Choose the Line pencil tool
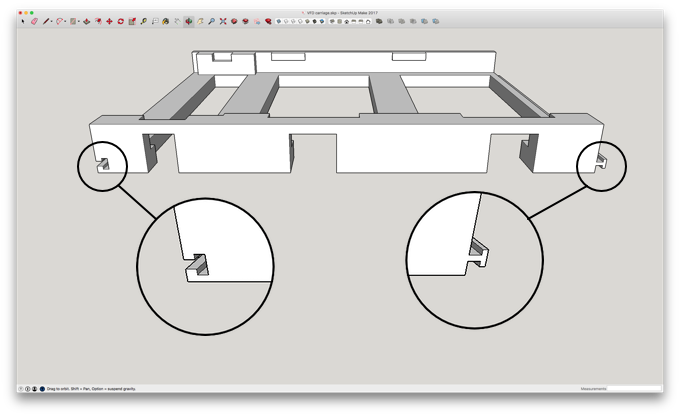The image size is (680, 416). tap(46, 21)
